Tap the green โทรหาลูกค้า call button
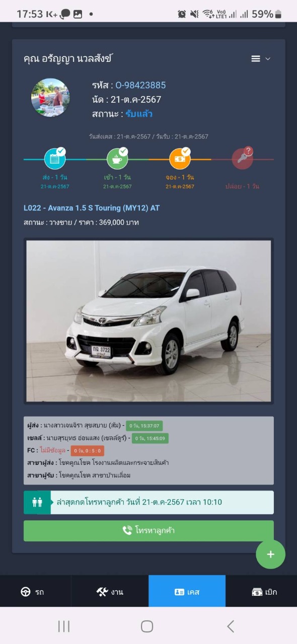Viewport: 297px width, 644px height. (x=148, y=531)
